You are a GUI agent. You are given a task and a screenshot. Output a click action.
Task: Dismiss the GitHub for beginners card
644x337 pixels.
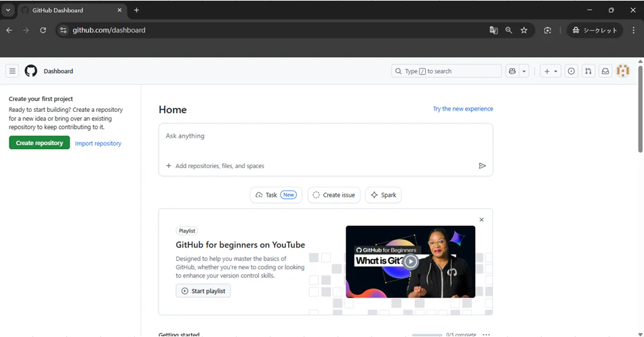point(481,220)
